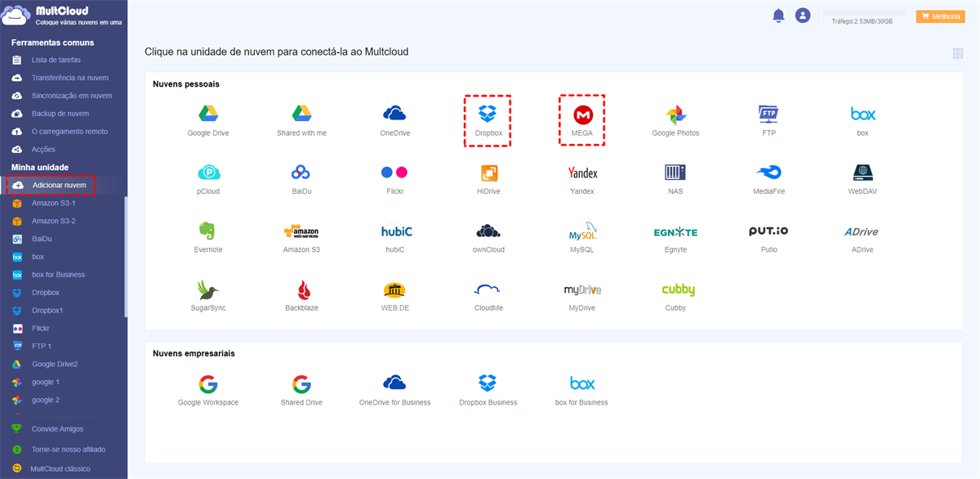Connect the WEB.DE cloud

tap(394, 296)
